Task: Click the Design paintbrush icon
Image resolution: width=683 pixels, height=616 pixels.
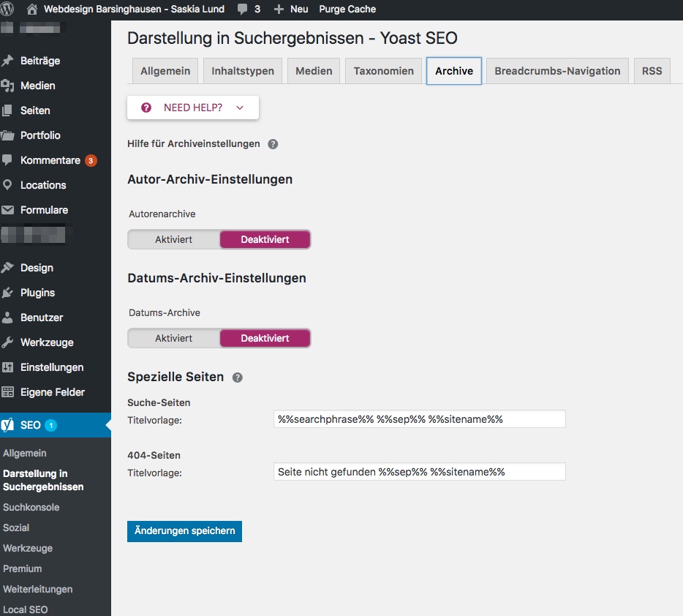Action: (x=7, y=268)
